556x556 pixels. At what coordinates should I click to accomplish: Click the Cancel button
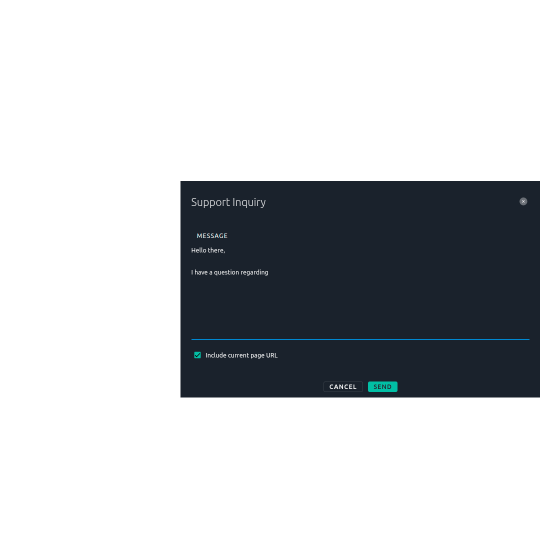pyautogui.click(x=343, y=387)
